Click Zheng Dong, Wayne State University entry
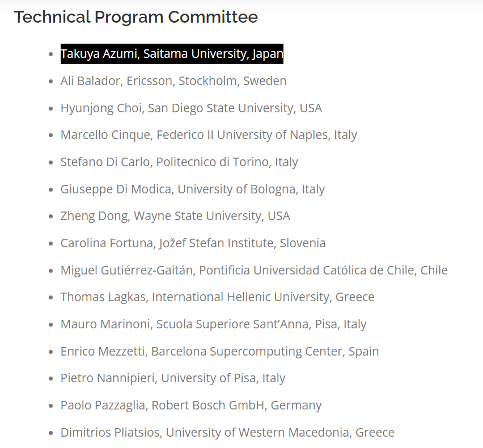Viewport: 483px width, 448px height. pyautogui.click(x=175, y=216)
